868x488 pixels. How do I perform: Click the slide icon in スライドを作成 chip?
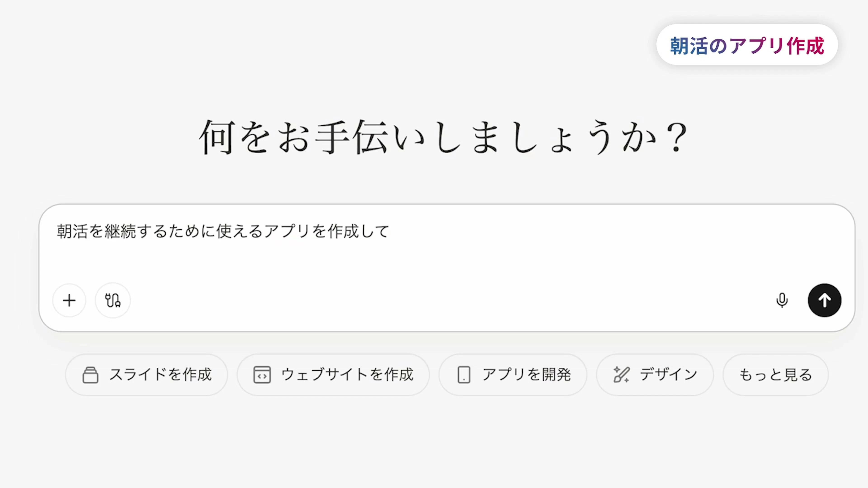pyautogui.click(x=90, y=375)
